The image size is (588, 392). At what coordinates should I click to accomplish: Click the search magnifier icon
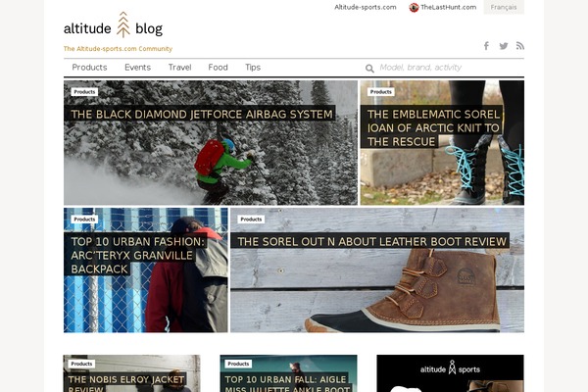(x=369, y=69)
